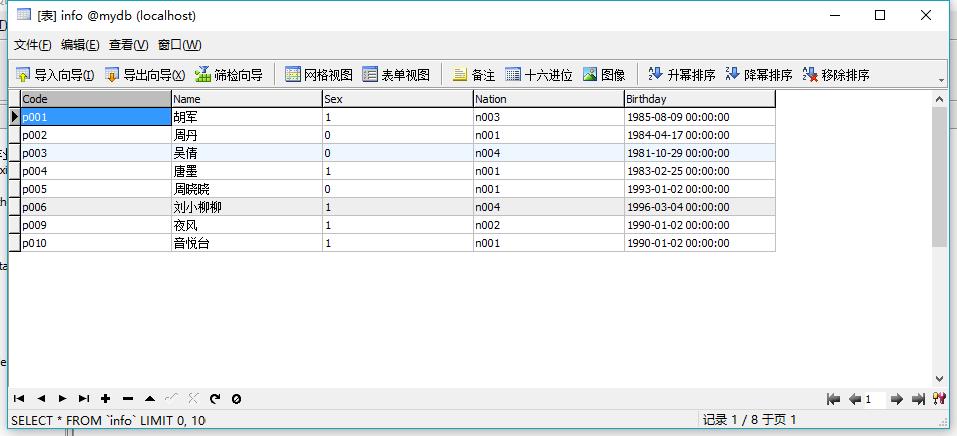The height and width of the screenshot is (436, 957).
Task: Open the 文件(F) menu
Action: [x=32, y=45]
